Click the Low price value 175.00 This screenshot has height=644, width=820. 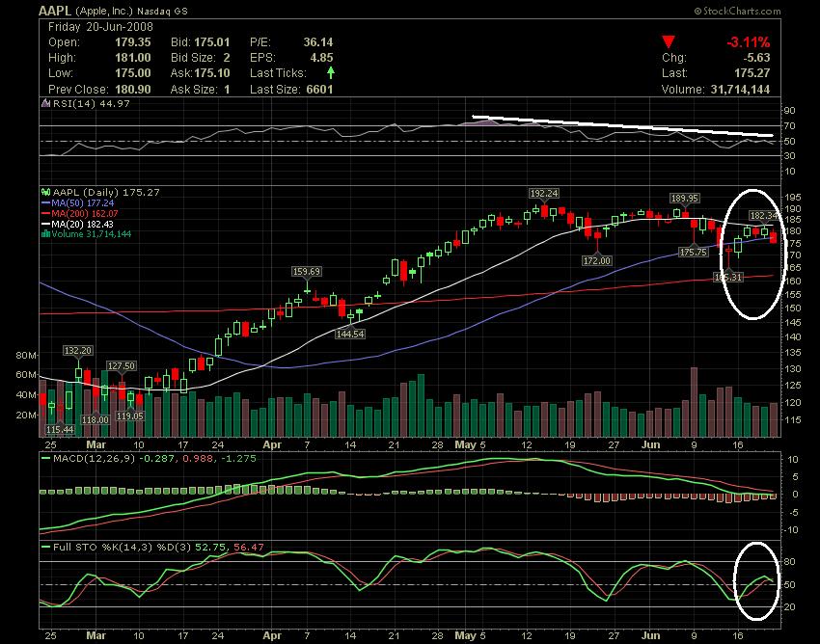pyautogui.click(x=133, y=73)
